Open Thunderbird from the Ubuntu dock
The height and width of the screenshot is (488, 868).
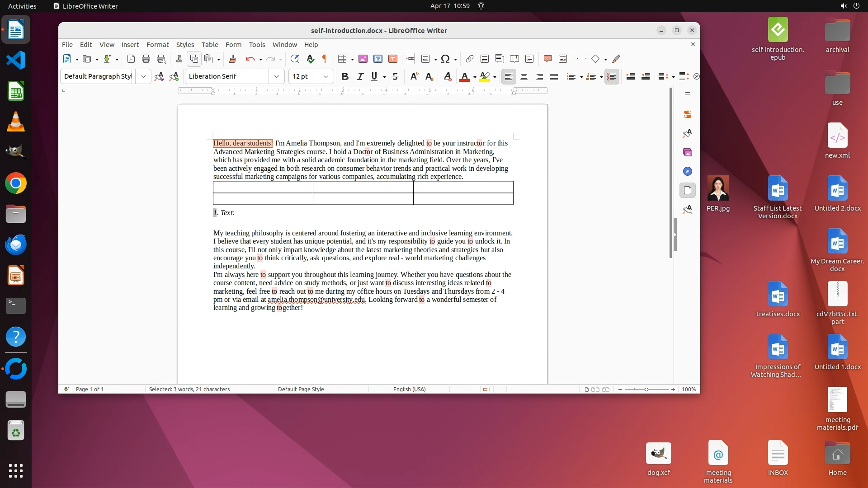16,244
